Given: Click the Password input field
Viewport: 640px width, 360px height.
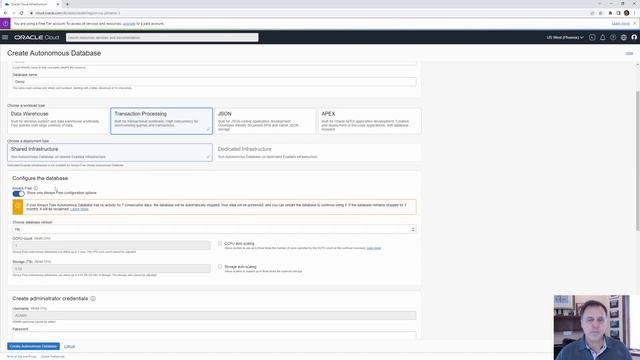Looking at the screenshot, I should pos(214,335).
